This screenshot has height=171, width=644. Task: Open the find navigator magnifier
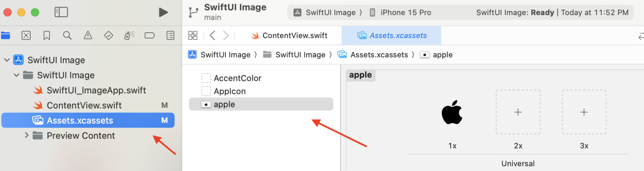coord(67,35)
